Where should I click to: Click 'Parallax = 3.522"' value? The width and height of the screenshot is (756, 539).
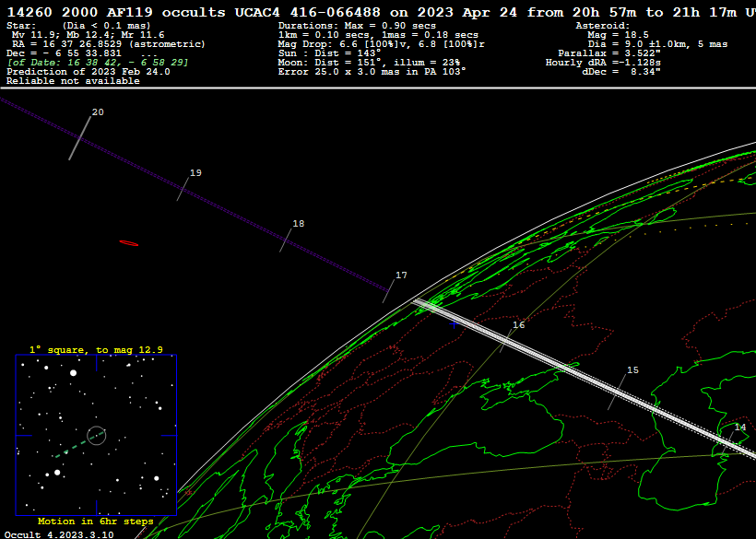click(609, 53)
